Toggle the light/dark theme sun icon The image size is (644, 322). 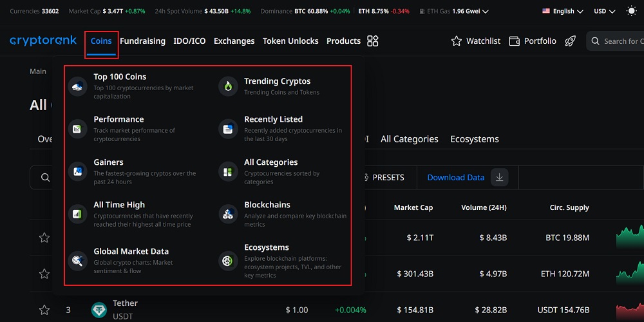(x=631, y=11)
